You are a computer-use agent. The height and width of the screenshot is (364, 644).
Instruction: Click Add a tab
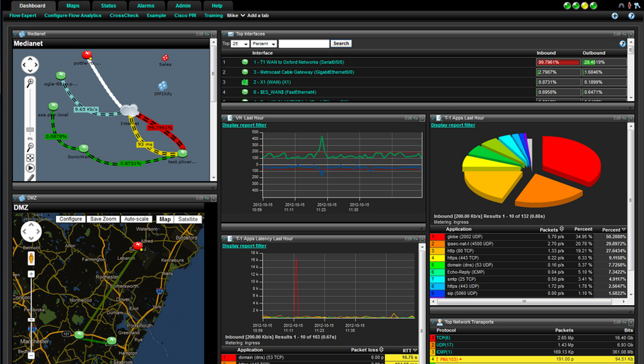[x=258, y=15]
